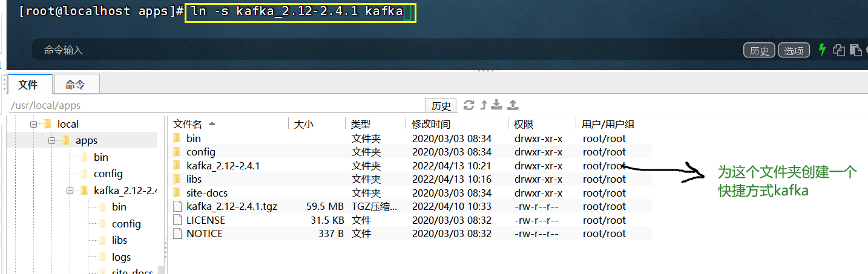Viewport: 868px width, 274px height.
Task: Collapse the apps tree node
Action: pyautogui.click(x=52, y=140)
